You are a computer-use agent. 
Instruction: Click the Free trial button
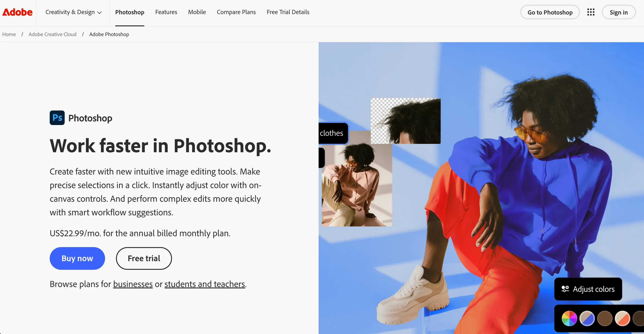144,258
